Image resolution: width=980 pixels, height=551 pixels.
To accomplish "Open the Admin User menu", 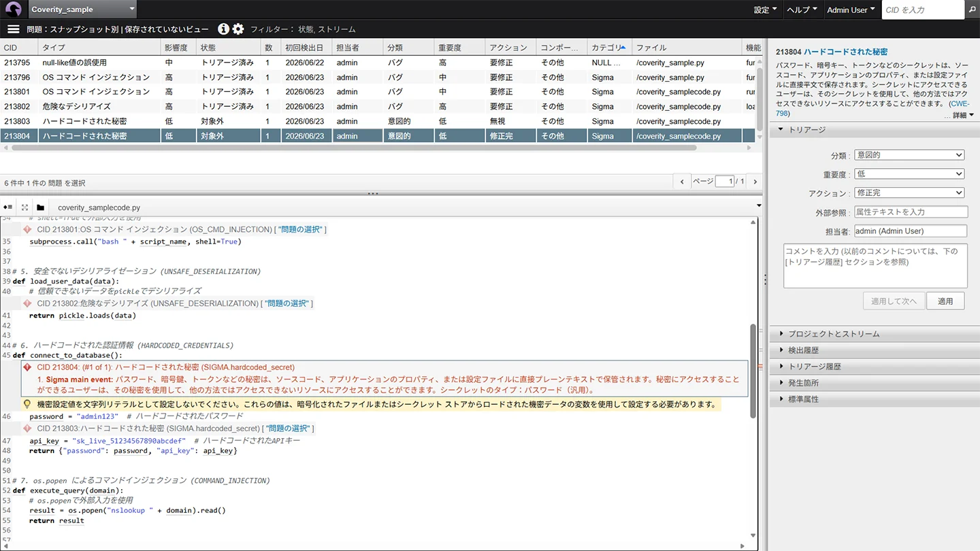I will [x=851, y=10].
